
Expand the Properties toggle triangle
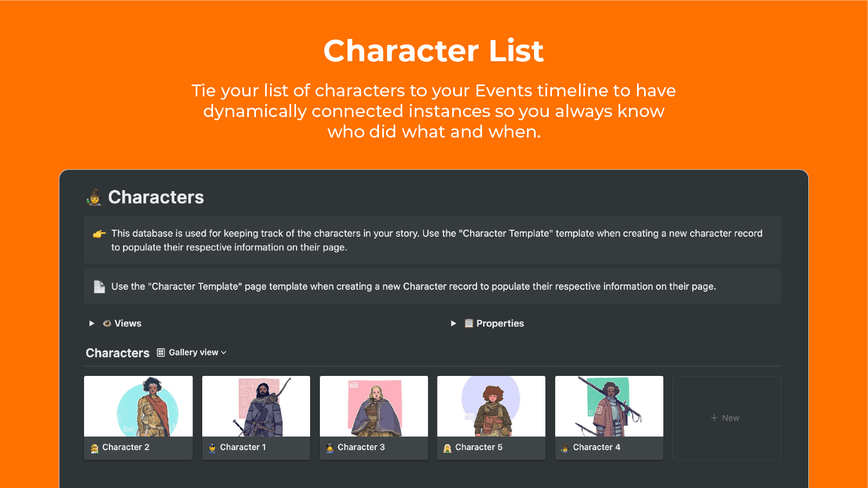point(453,323)
